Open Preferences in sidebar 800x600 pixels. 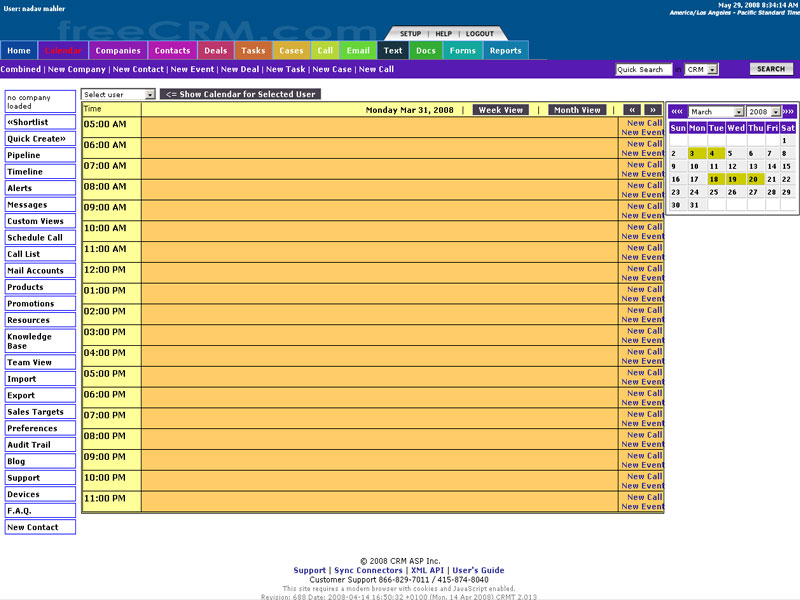pyautogui.click(x=40, y=428)
